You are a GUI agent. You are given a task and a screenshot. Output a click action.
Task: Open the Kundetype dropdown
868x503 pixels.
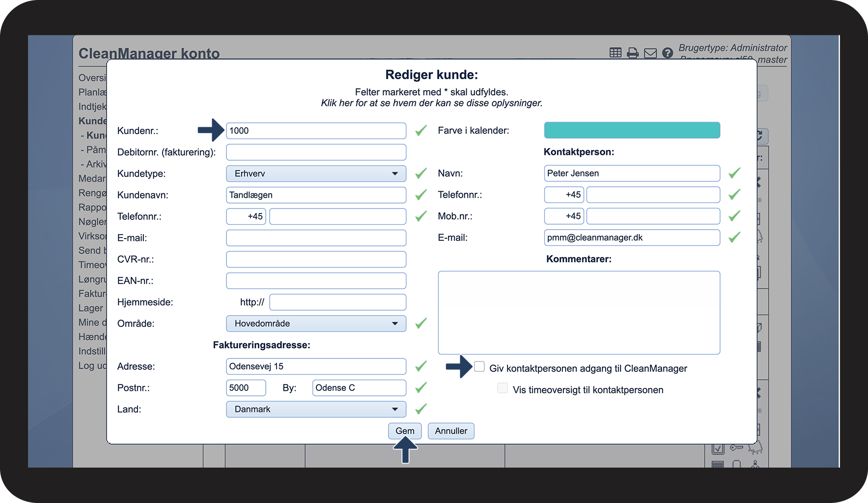tap(316, 174)
